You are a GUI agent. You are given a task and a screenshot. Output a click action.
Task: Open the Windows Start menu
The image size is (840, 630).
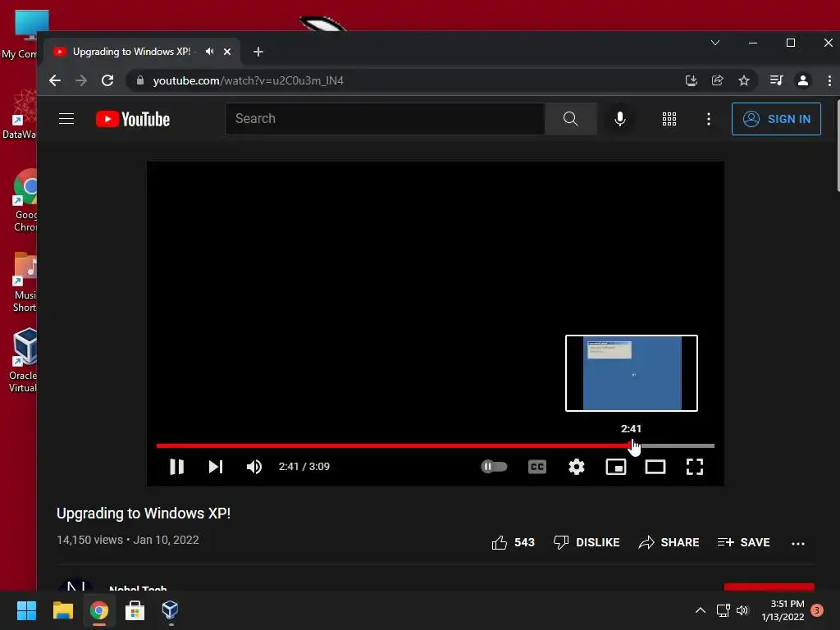tap(26, 610)
